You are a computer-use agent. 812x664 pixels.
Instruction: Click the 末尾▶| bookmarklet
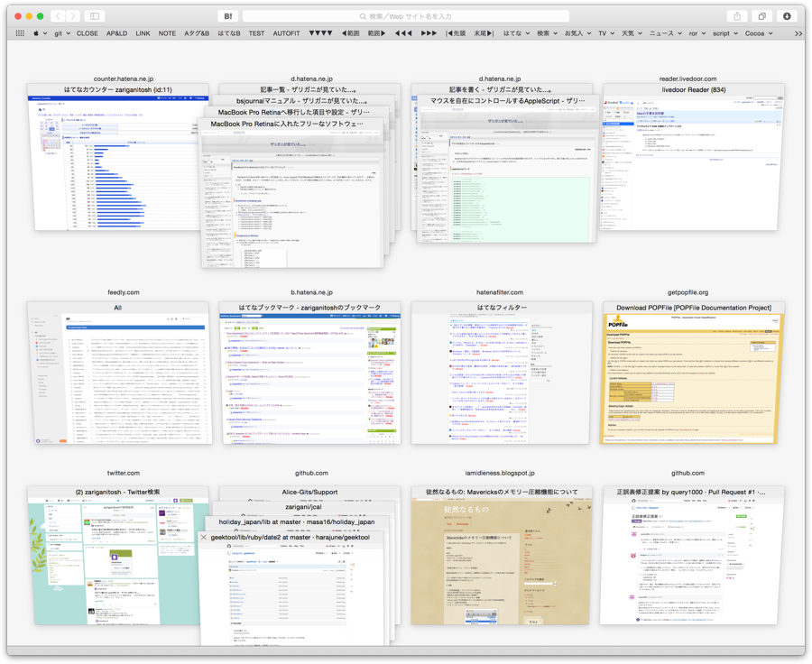pyautogui.click(x=484, y=33)
